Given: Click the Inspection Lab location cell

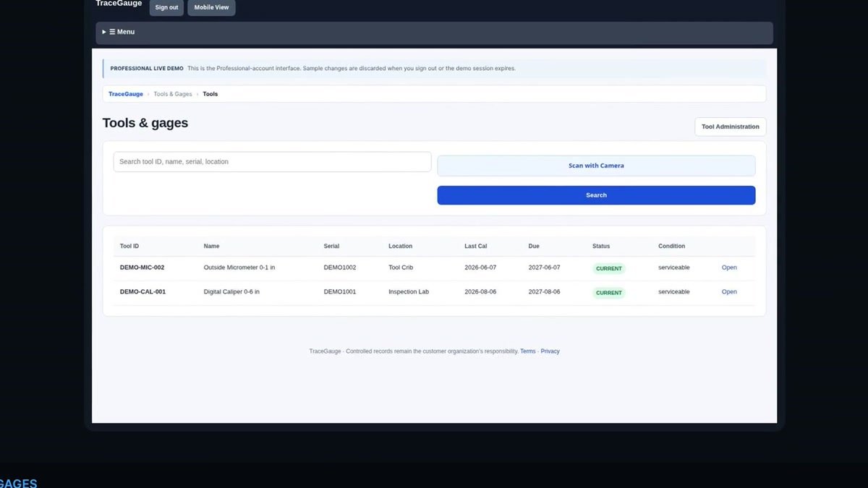Looking at the screenshot, I should pos(409,292).
